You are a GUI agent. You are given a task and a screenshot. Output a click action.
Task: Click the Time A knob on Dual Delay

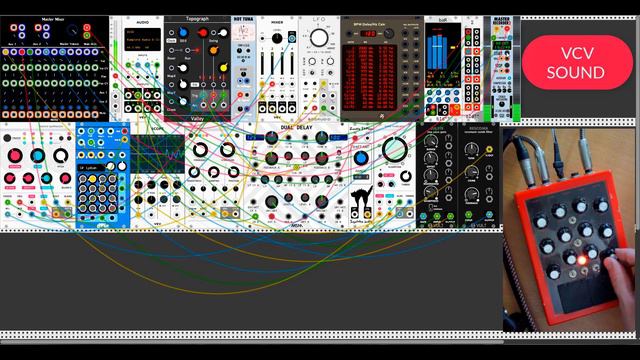click(x=271, y=138)
